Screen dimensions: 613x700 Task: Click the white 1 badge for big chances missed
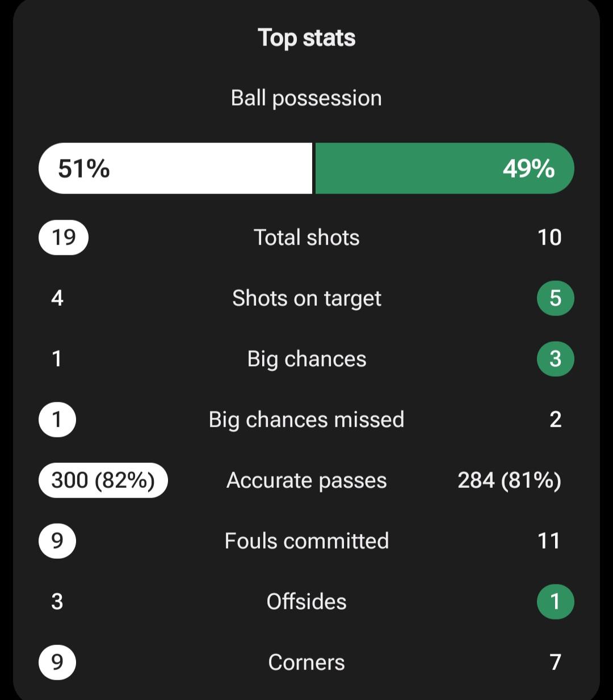(57, 420)
